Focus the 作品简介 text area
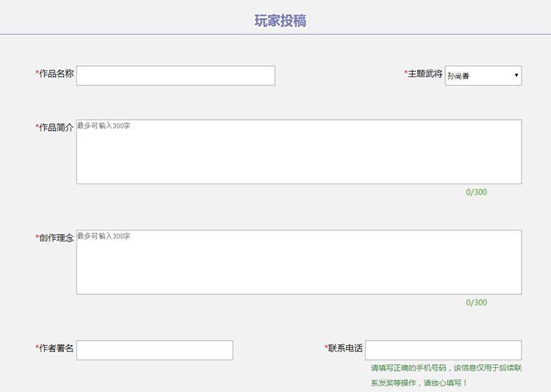Viewport: 551px width, 392px height. pyautogui.click(x=299, y=152)
